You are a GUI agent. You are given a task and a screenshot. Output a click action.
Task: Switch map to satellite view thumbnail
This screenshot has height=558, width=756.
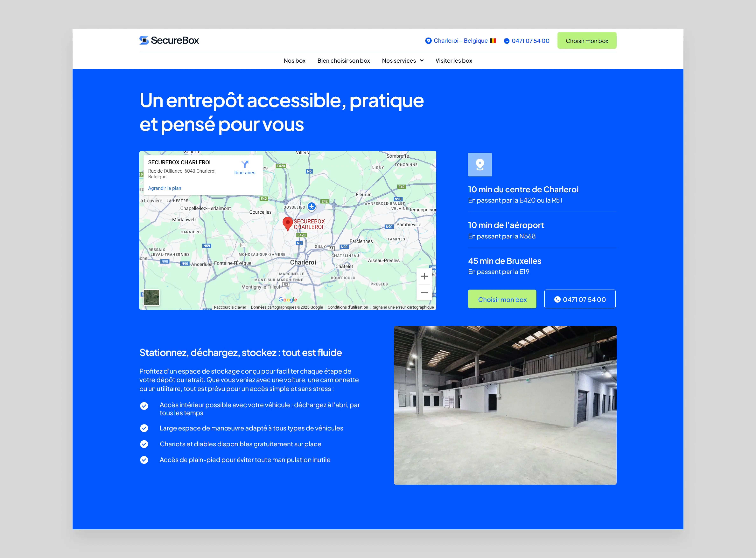151,297
